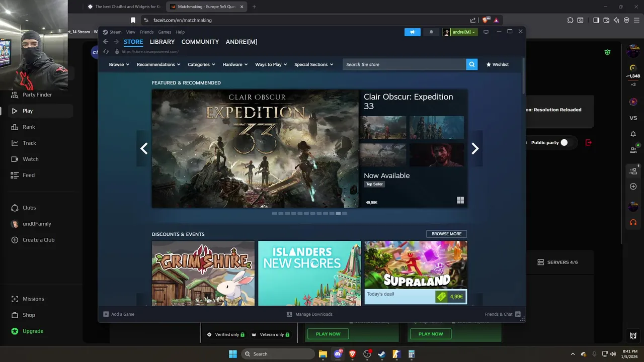The height and width of the screenshot is (362, 644).
Task: Open the Steam menu
Action: tap(116, 32)
